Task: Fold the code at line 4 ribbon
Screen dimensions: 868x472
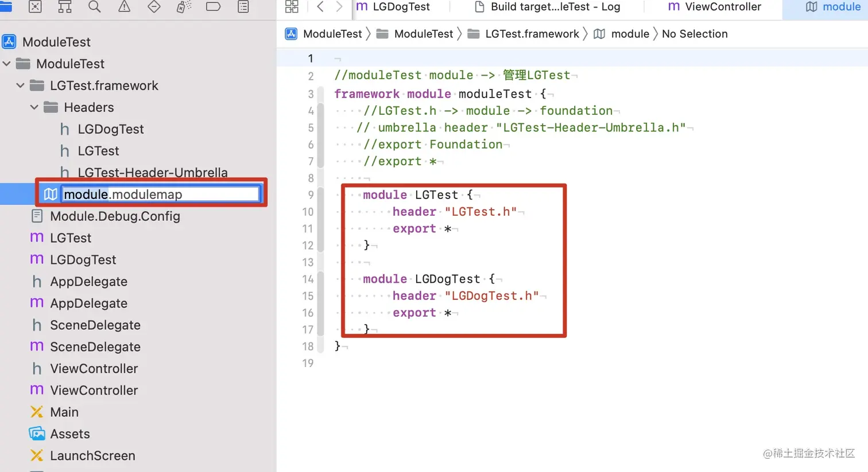Action: click(321, 136)
